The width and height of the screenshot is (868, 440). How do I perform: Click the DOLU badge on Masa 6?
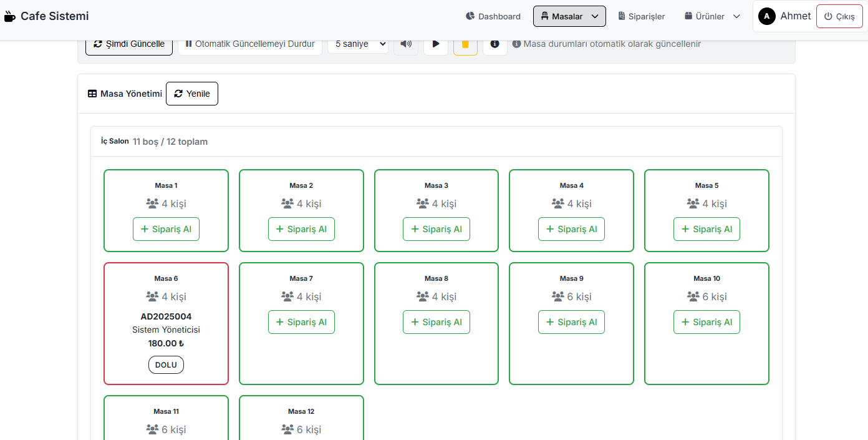(x=166, y=364)
